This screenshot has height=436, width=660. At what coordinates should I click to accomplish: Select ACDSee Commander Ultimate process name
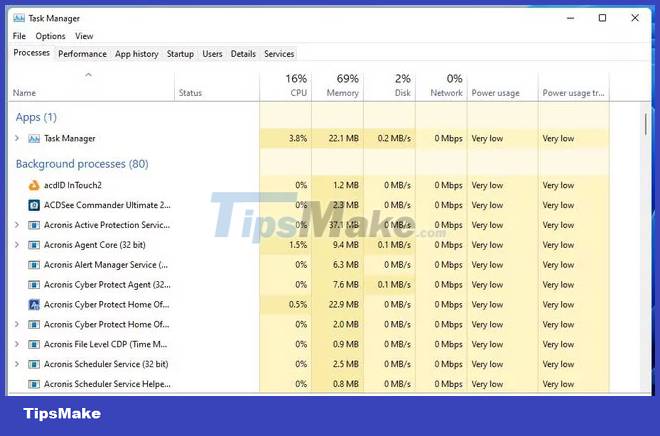coord(107,205)
